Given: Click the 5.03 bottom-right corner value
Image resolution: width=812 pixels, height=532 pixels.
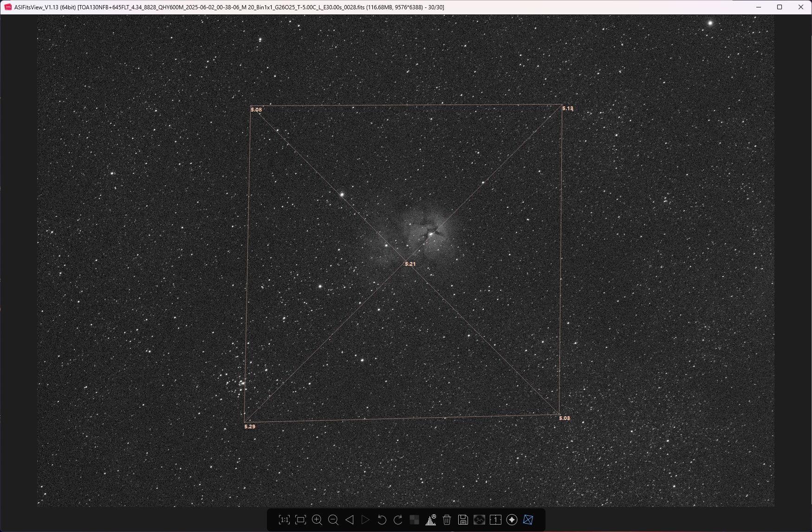Looking at the screenshot, I should point(565,418).
